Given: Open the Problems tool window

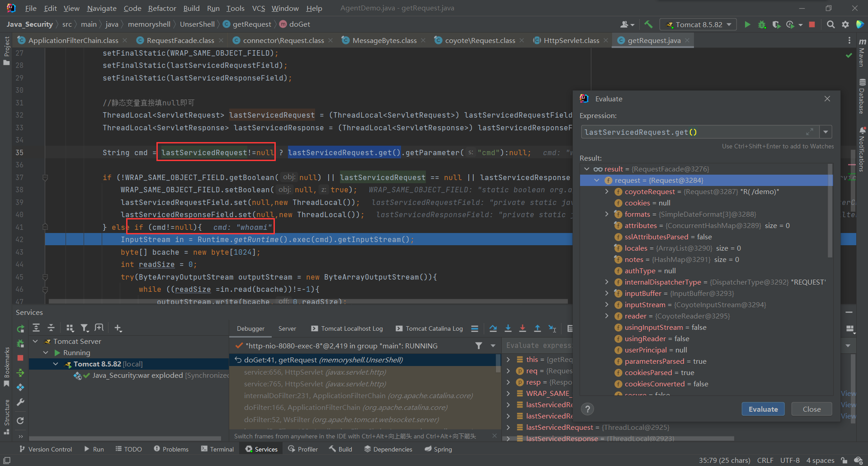Looking at the screenshot, I should point(171,449).
